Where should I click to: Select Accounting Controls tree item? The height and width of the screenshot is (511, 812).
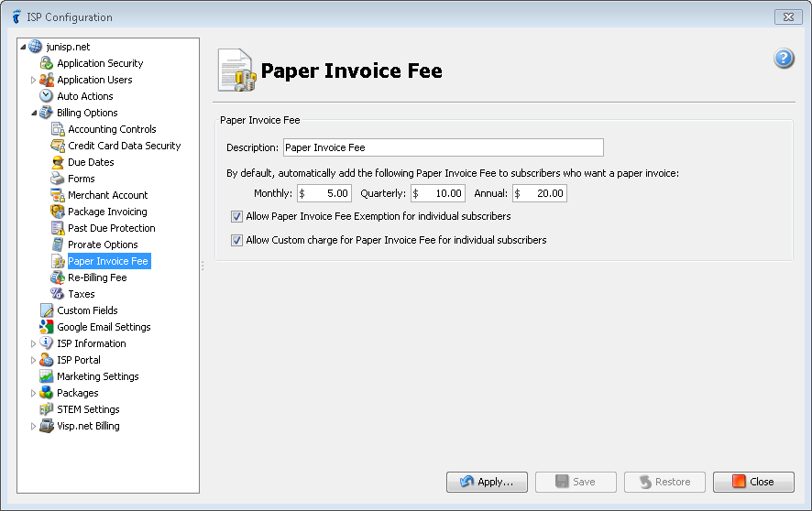112,129
